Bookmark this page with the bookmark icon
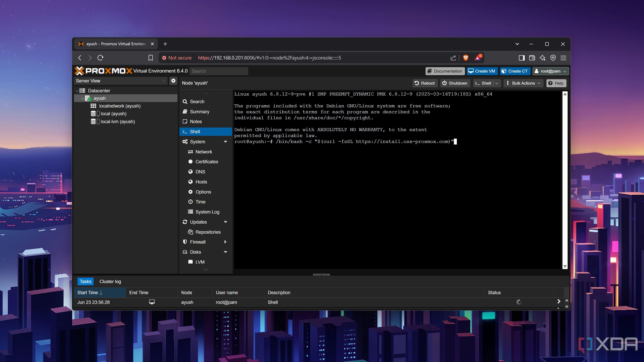 click(x=150, y=58)
